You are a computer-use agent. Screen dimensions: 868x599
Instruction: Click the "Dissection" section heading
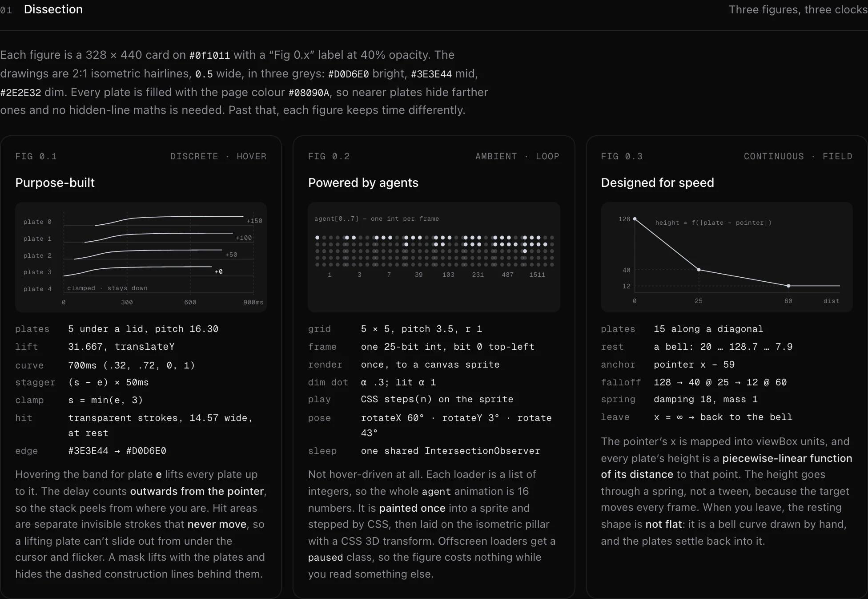coord(53,9)
